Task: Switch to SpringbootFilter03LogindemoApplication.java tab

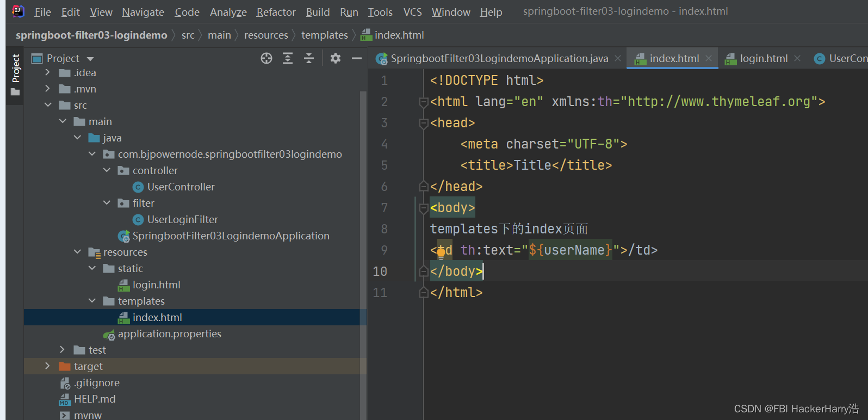Action: [499, 58]
